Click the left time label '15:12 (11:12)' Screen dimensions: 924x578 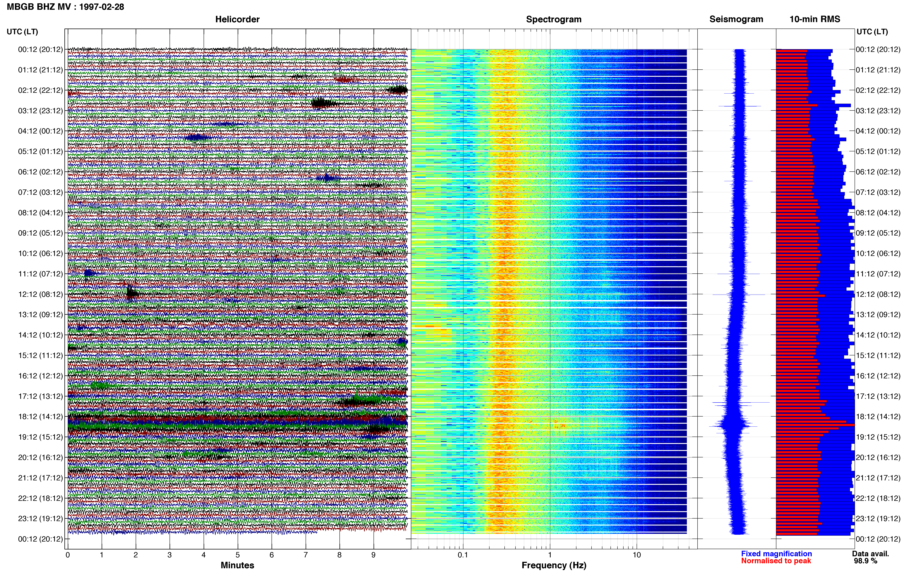(x=41, y=356)
